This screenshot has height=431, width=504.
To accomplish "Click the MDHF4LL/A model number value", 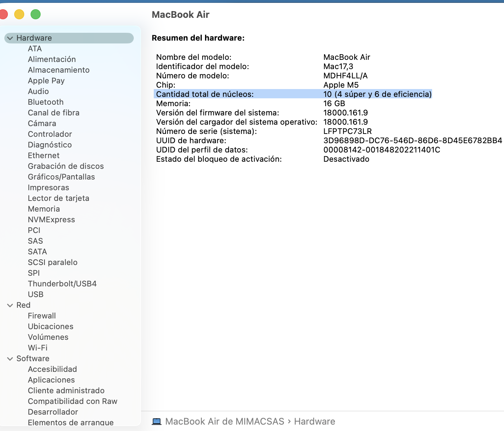I will click(346, 76).
